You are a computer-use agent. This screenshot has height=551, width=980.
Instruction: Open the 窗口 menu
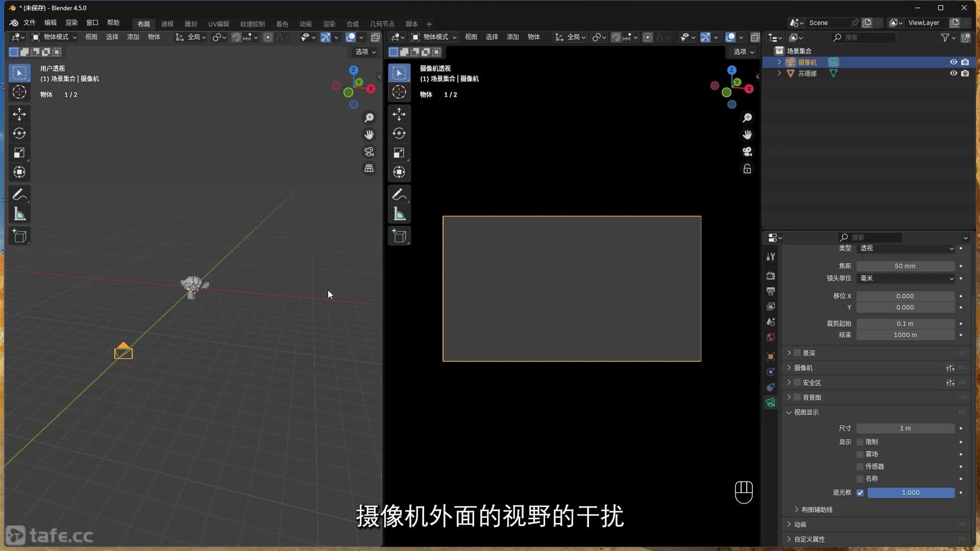point(92,23)
